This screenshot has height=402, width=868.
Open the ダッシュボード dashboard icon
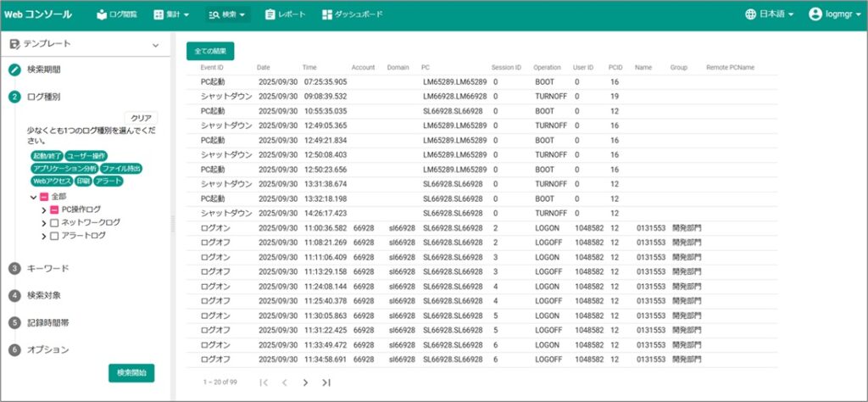click(328, 14)
